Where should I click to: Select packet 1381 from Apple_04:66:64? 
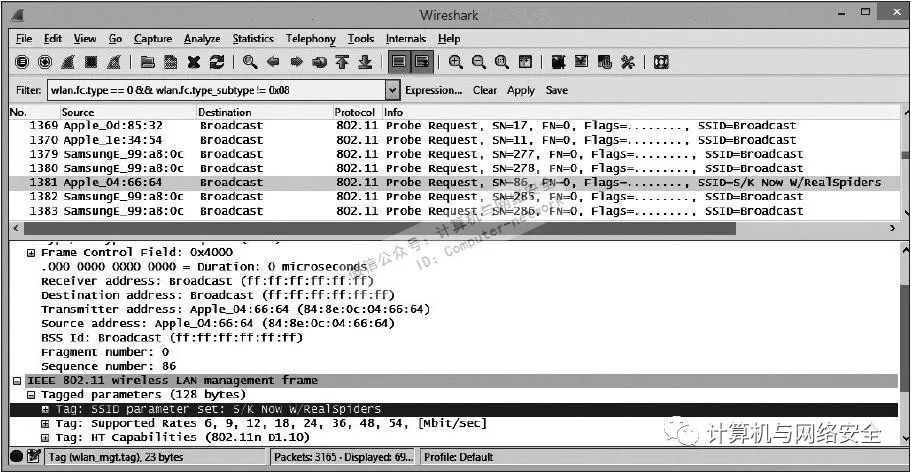[454, 182]
